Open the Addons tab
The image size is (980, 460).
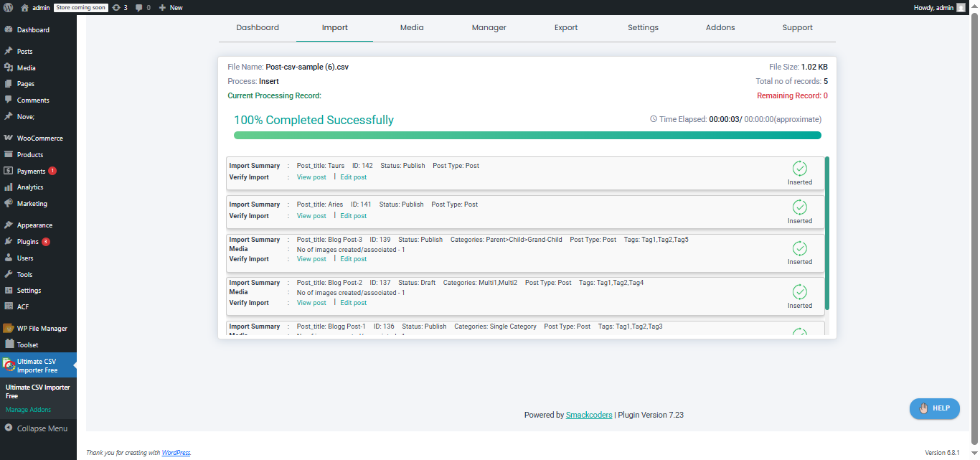point(720,28)
